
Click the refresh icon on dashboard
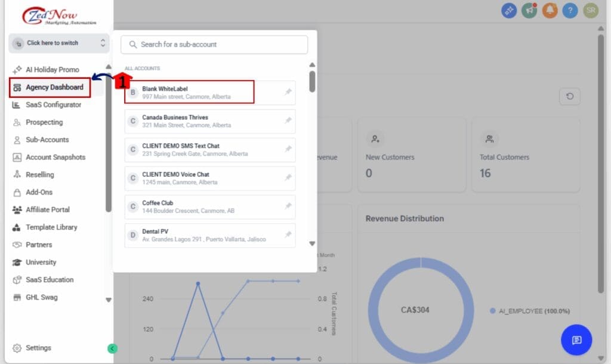coord(569,96)
